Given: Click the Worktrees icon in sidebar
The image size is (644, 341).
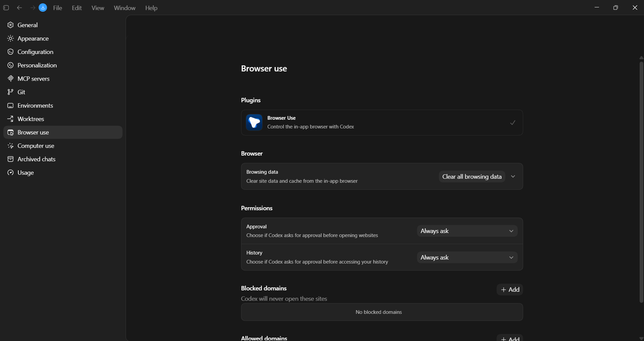Looking at the screenshot, I should (10, 119).
